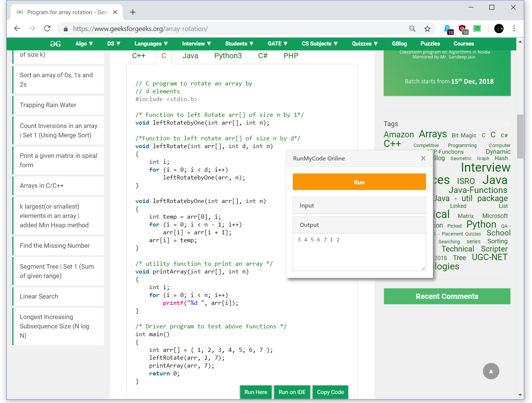Open Segment Tree Set 1 article
Viewport: 532px width, 403px height.
coord(59,271)
